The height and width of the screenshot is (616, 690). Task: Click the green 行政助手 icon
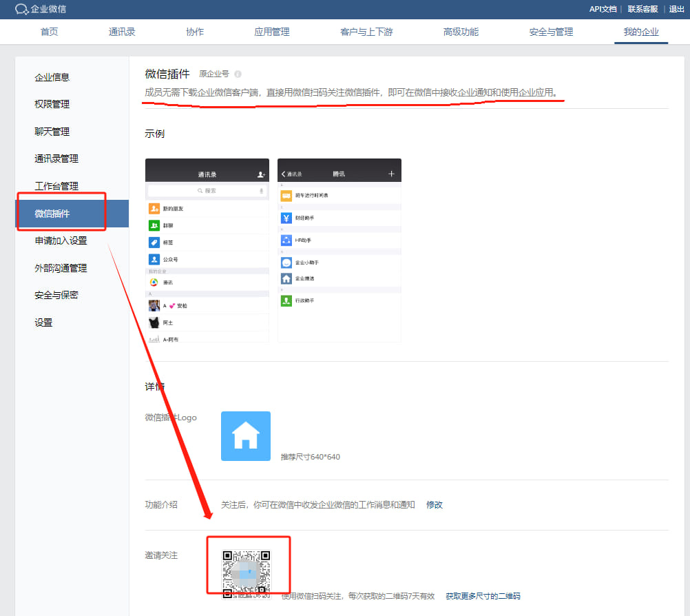(286, 301)
